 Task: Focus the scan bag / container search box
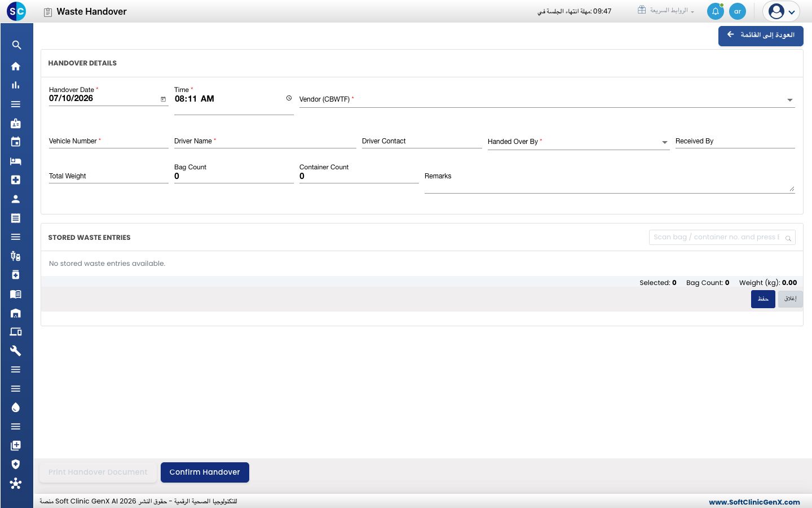point(722,238)
